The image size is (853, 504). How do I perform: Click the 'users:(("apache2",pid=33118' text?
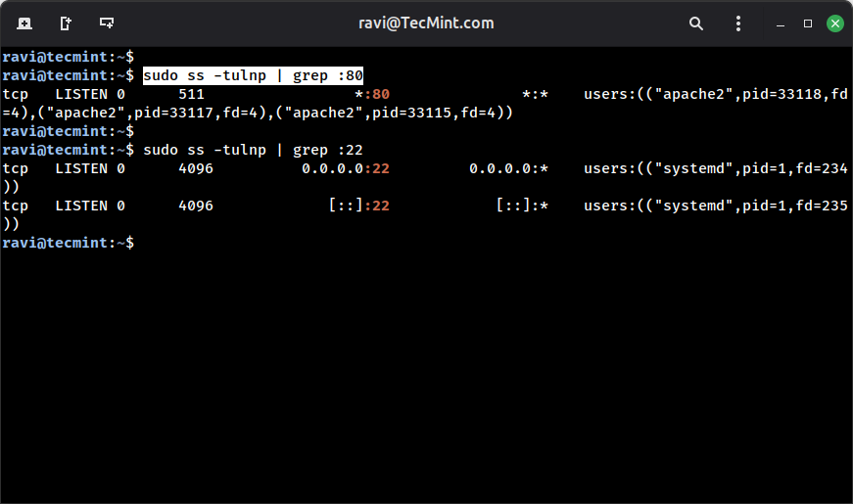point(702,94)
